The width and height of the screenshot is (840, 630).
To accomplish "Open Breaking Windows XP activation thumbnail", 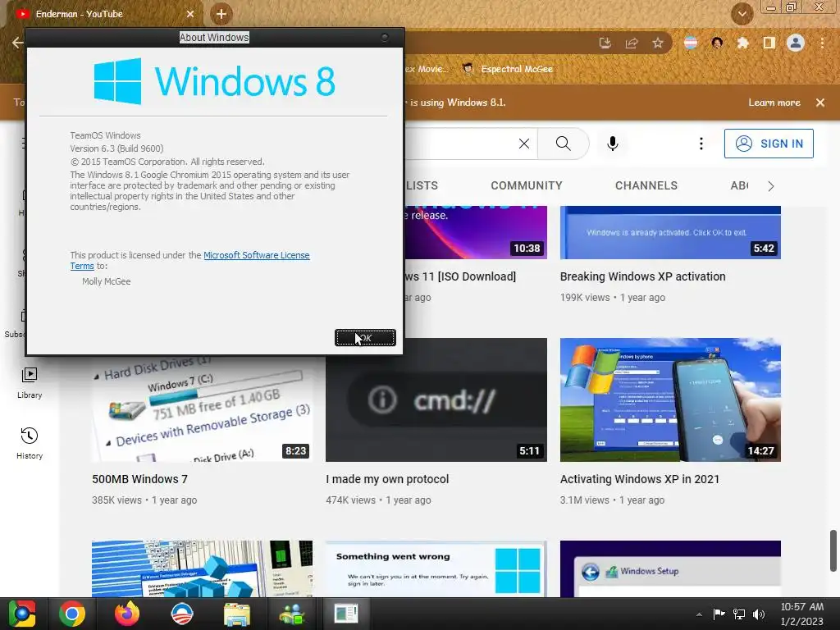I will (670, 232).
